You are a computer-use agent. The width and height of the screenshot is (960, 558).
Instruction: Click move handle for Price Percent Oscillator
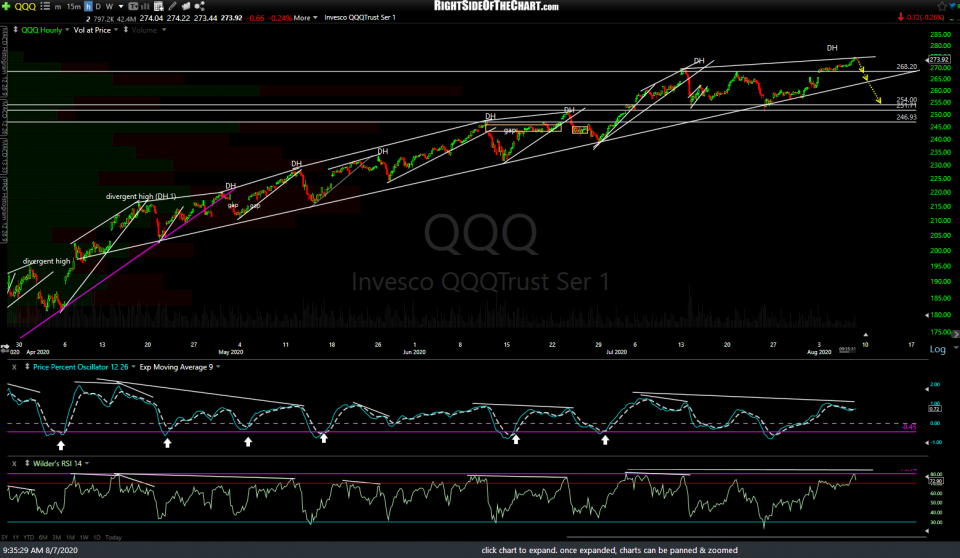click(27, 366)
